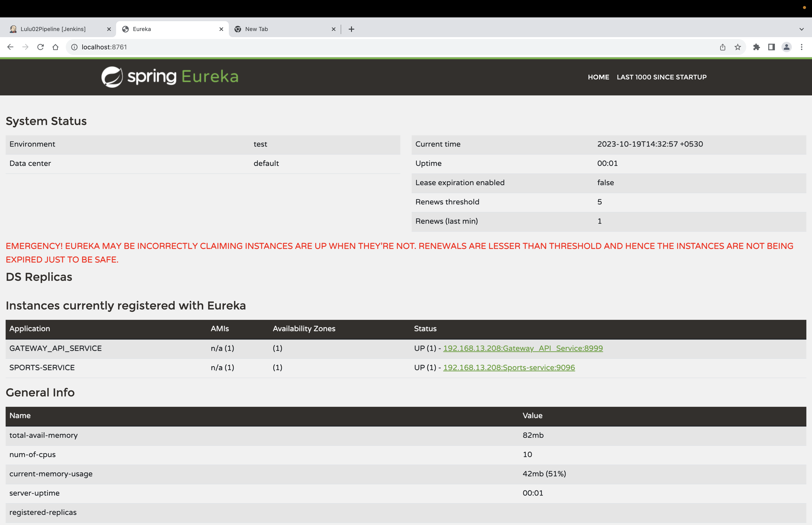Open the share page icon

click(723, 47)
